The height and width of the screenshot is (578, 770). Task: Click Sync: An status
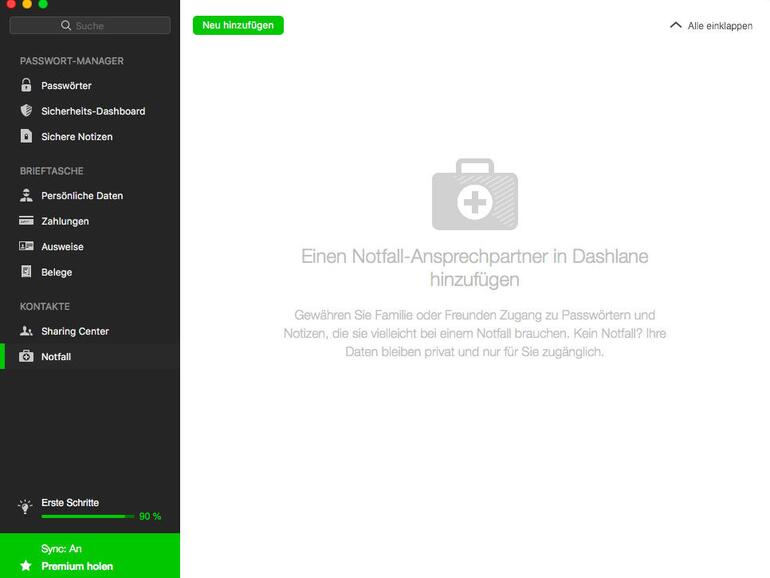(61, 549)
